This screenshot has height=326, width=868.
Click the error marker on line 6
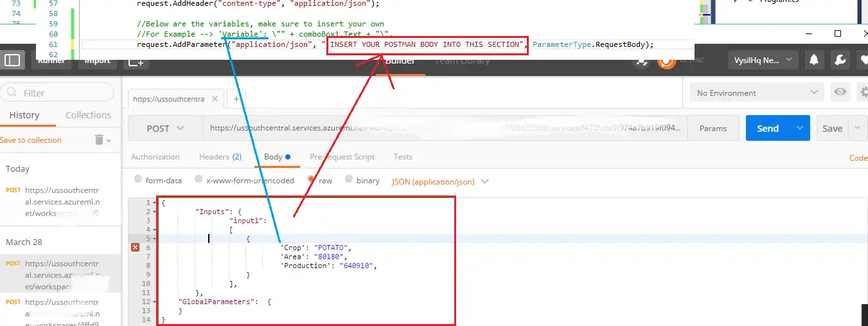[136, 248]
